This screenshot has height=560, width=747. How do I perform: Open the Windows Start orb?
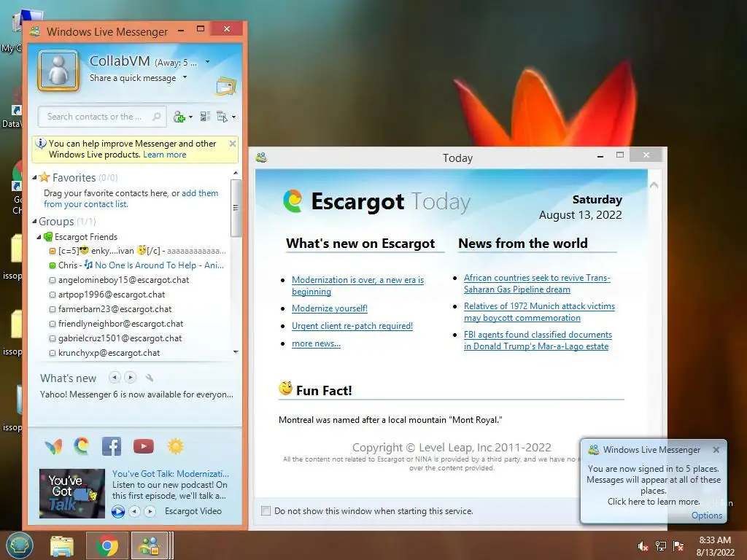click(19, 545)
